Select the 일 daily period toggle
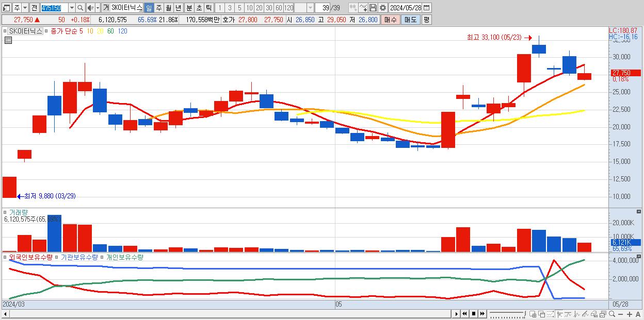This screenshot has height=320, width=644. pos(149,8)
